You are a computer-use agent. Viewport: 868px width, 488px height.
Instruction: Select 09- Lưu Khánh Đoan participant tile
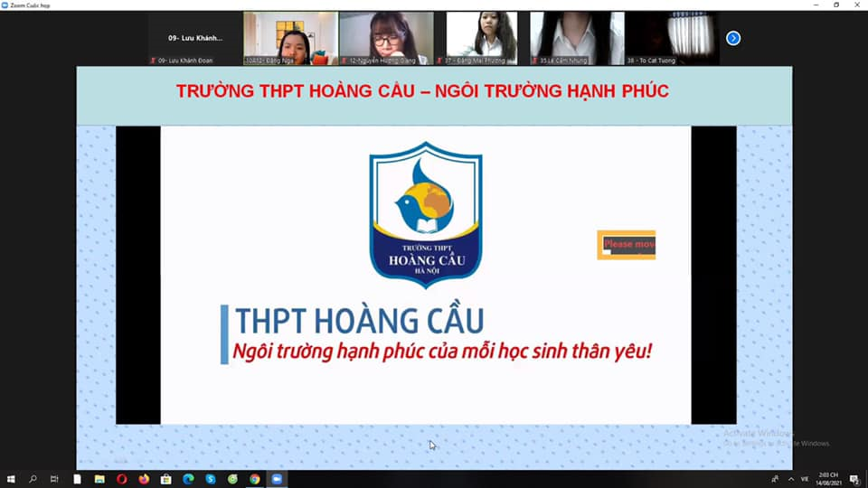pyautogui.click(x=195, y=38)
